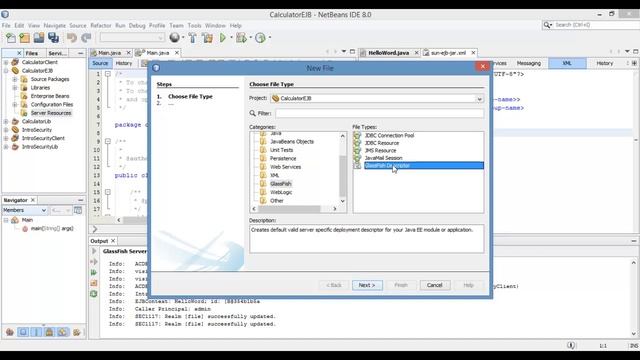
Task: Expand the IntroSecurity project node
Action: 6,130
